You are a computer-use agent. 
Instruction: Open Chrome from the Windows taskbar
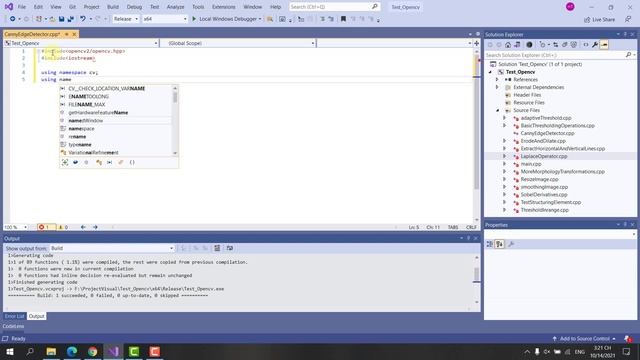click(93, 351)
